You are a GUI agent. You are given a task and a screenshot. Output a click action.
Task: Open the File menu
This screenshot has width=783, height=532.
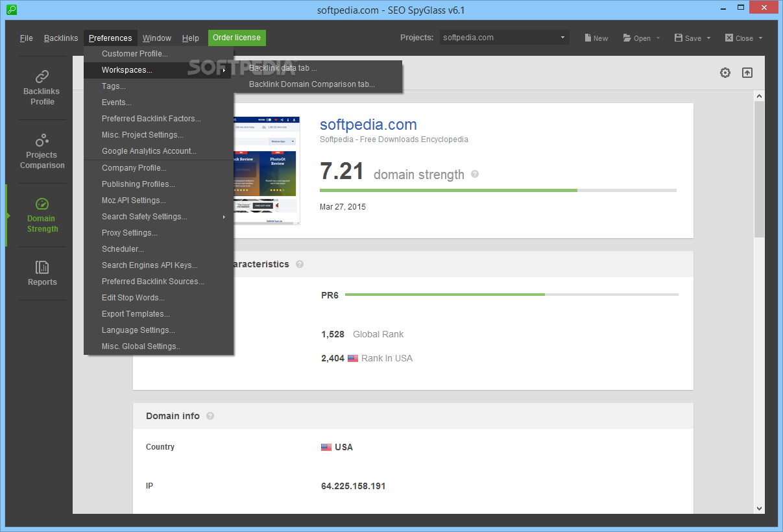click(x=27, y=38)
